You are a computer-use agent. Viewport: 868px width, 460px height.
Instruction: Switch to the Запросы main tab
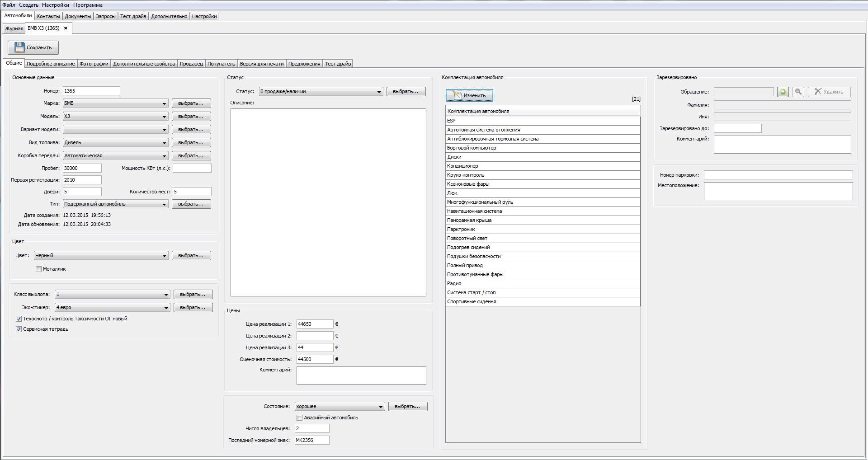point(106,16)
